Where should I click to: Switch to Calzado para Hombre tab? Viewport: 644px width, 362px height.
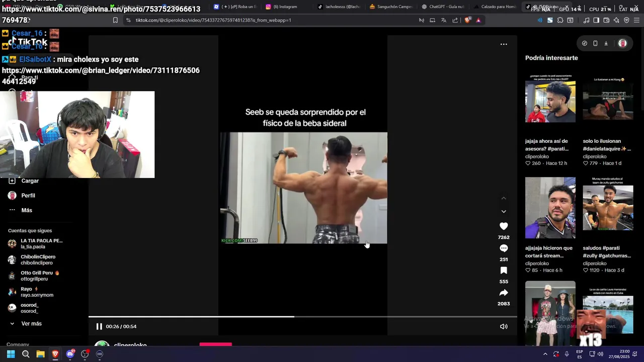[495, 7]
